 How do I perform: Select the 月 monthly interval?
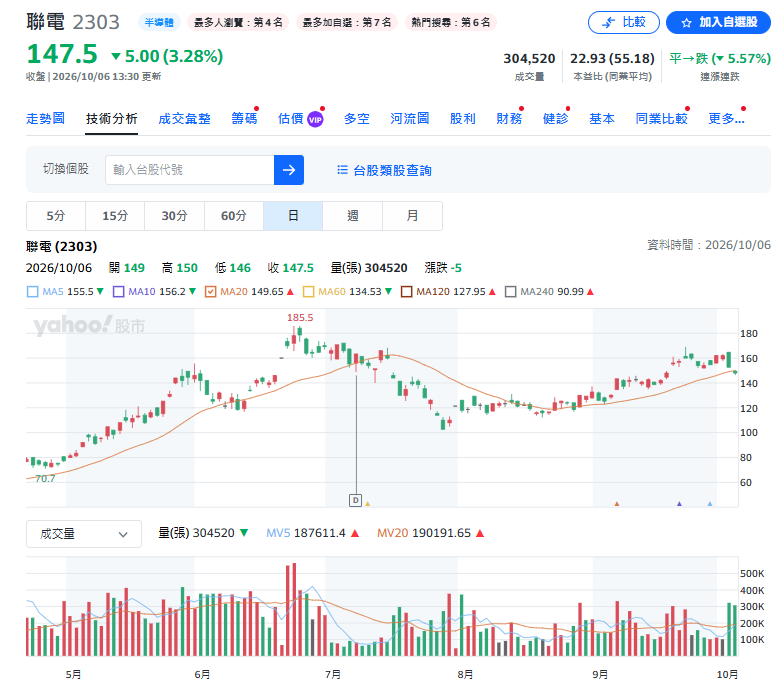[412, 216]
